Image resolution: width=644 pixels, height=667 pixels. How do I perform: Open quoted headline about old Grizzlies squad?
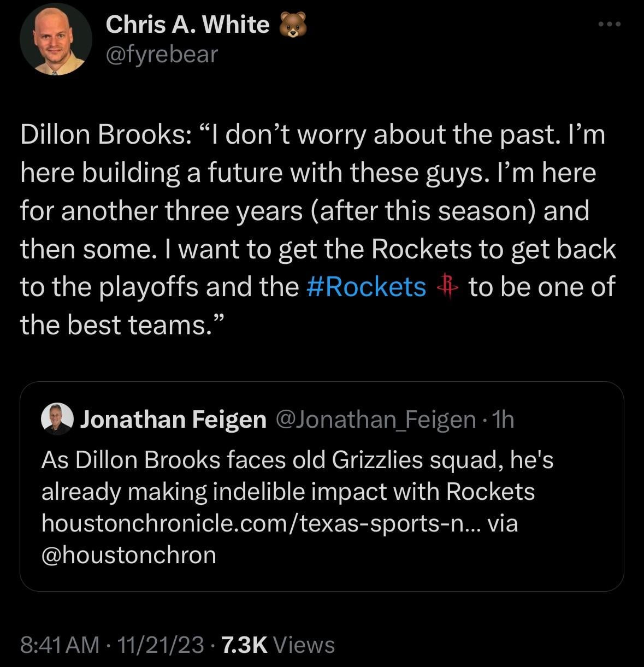click(x=297, y=460)
